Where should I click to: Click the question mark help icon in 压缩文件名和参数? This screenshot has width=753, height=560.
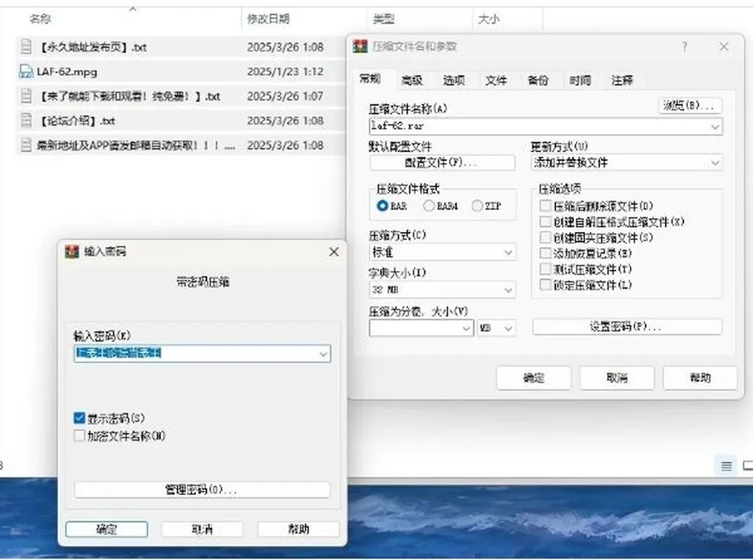pos(684,46)
